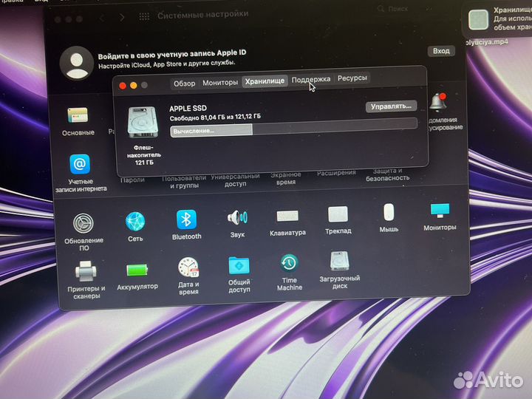532x399 pixels.
Task: Click the storage notification icon
Action: click(478, 20)
